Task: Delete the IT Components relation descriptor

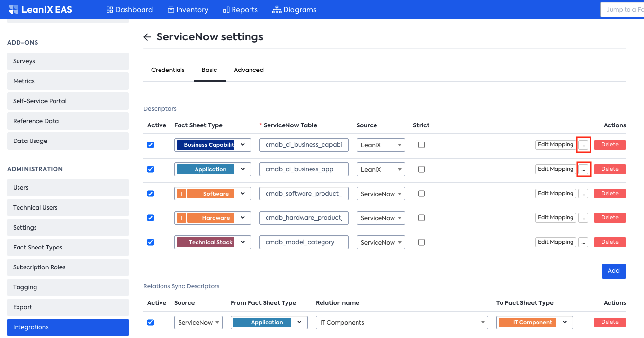Action: pyautogui.click(x=610, y=322)
